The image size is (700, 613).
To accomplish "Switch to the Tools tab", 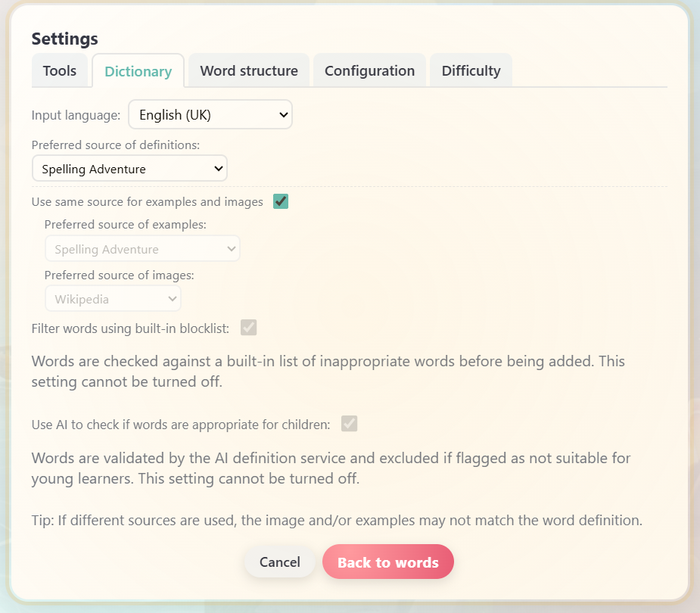I will click(x=60, y=70).
